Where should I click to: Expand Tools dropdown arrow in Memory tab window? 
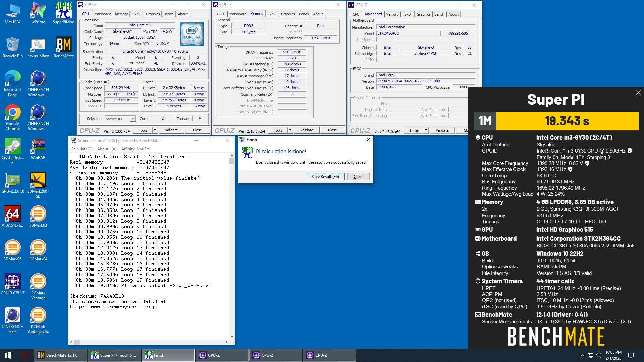point(290,130)
